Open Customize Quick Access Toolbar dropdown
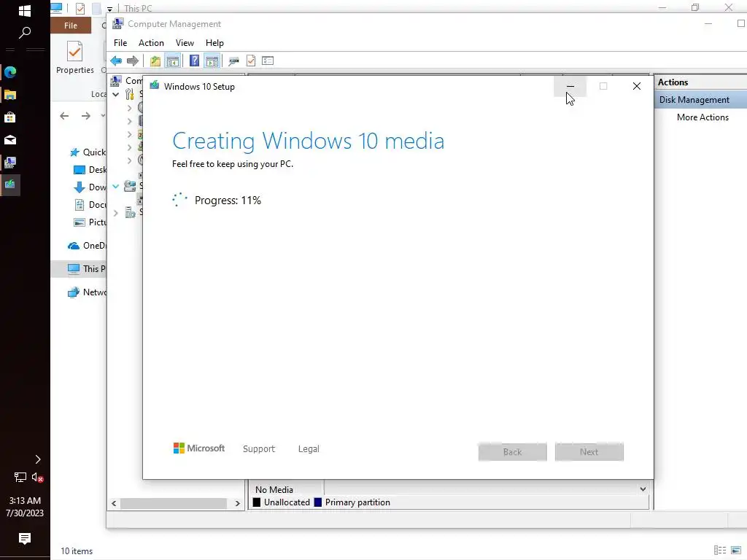Screen dimensions: 747x560 click(x=109, y=9)
